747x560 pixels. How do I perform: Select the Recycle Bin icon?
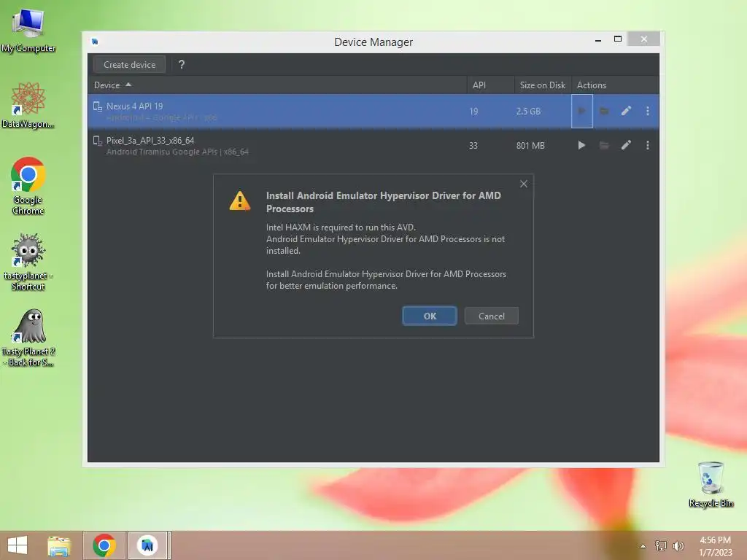coord(711,484)
